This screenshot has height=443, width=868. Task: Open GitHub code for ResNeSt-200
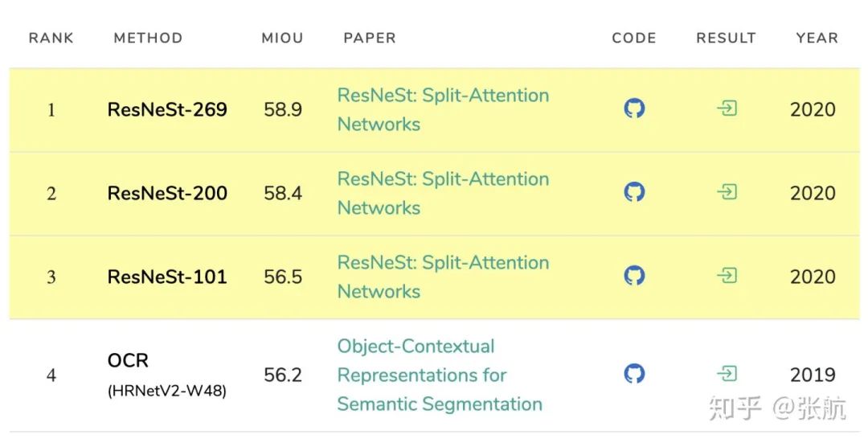coord(635,192)
